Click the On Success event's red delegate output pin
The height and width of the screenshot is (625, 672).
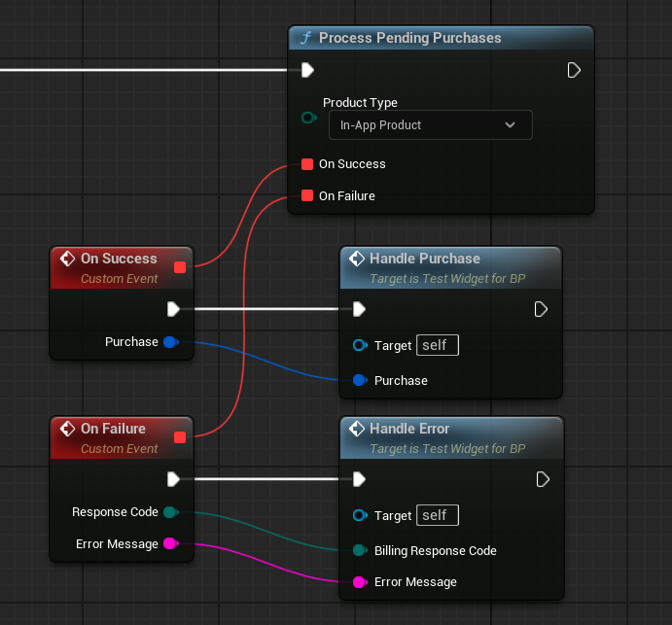click(x=179, y=267)
